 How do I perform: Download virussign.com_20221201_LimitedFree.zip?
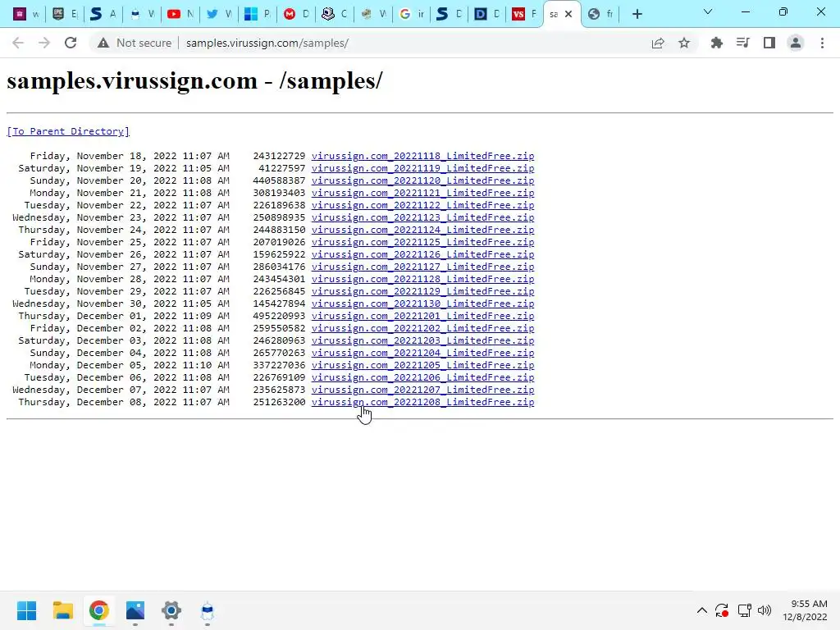coord(422,316)
